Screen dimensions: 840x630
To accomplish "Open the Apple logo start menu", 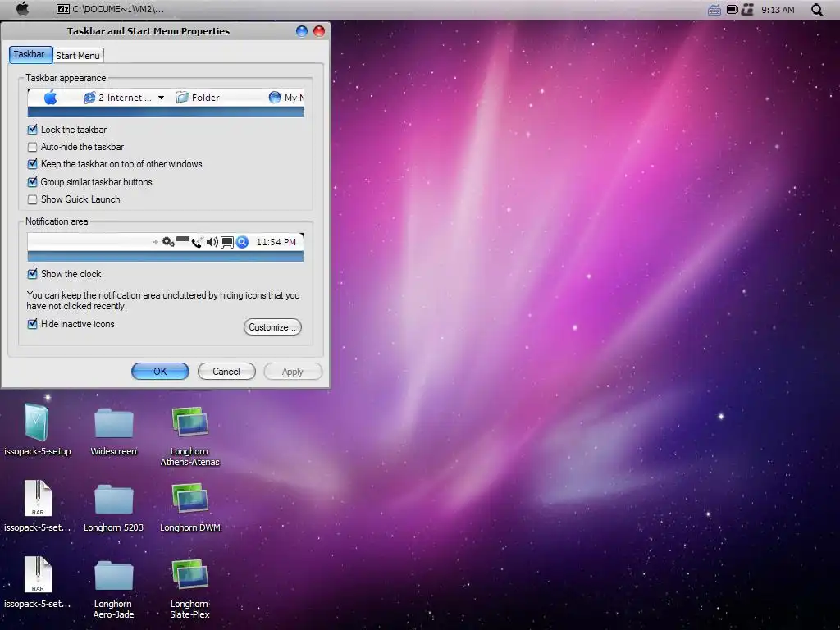I will 22,9.
